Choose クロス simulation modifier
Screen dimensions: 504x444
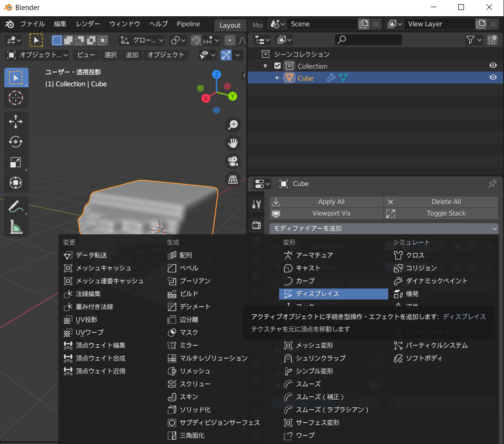tap(415, 255)
